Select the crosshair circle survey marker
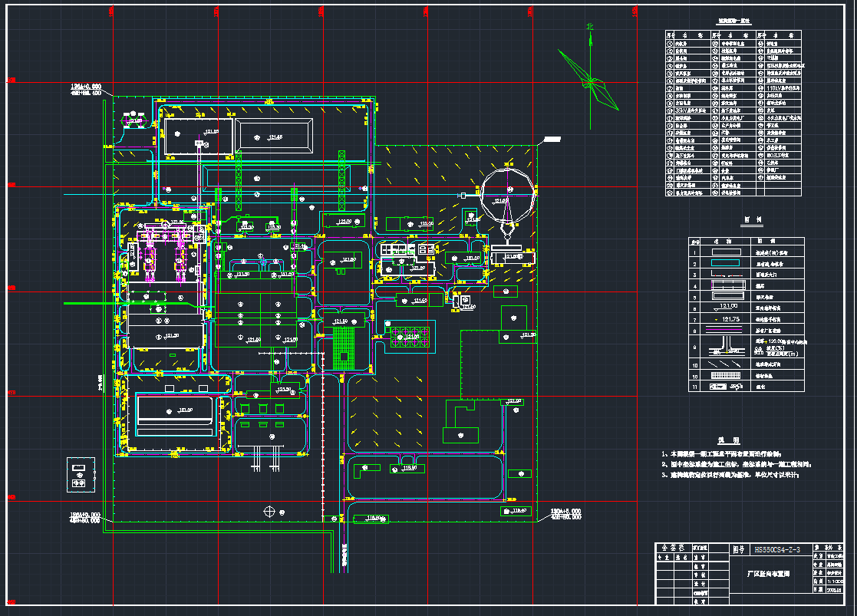 pyautogui.click(x=269, y=511)
